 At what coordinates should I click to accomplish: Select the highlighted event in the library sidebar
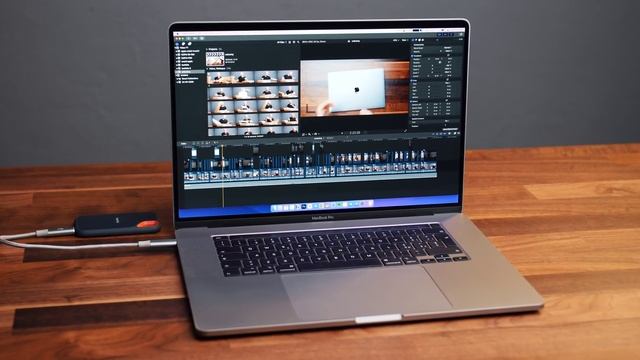190,71
